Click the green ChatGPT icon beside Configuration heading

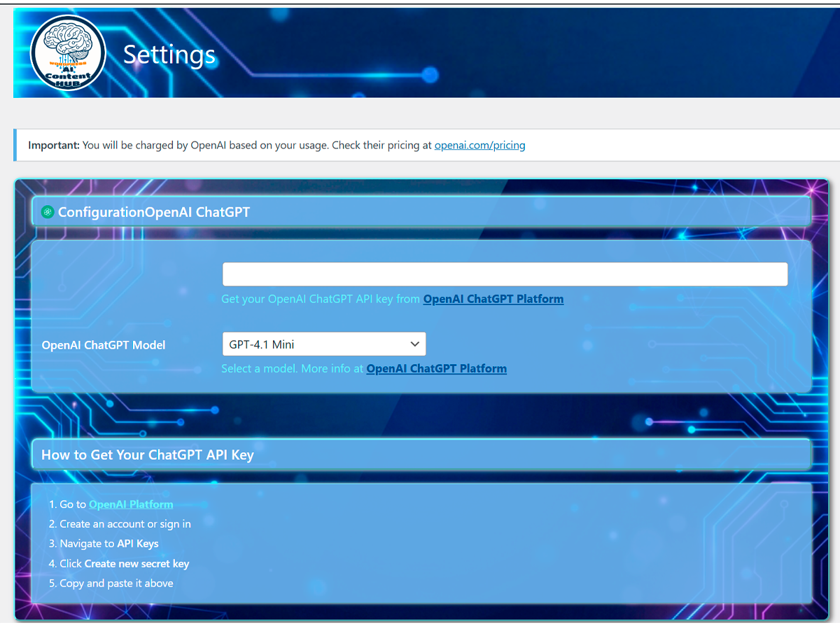point(48,212)
